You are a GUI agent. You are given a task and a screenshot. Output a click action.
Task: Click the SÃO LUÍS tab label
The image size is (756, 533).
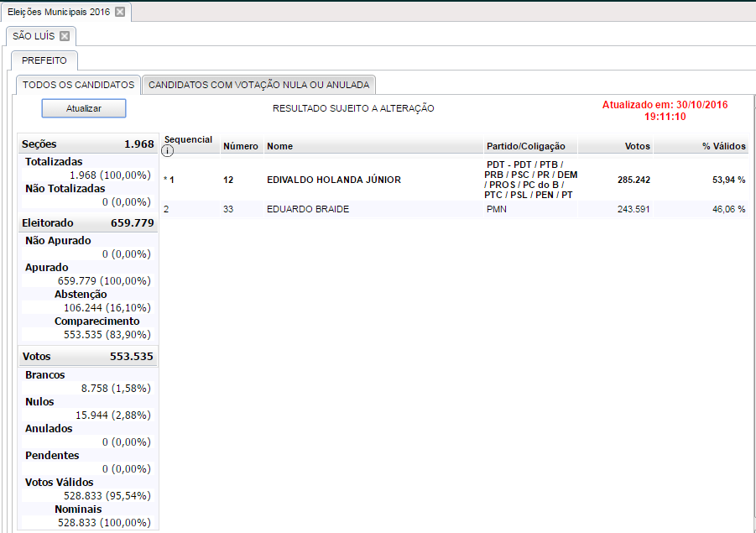coord(34,36)
